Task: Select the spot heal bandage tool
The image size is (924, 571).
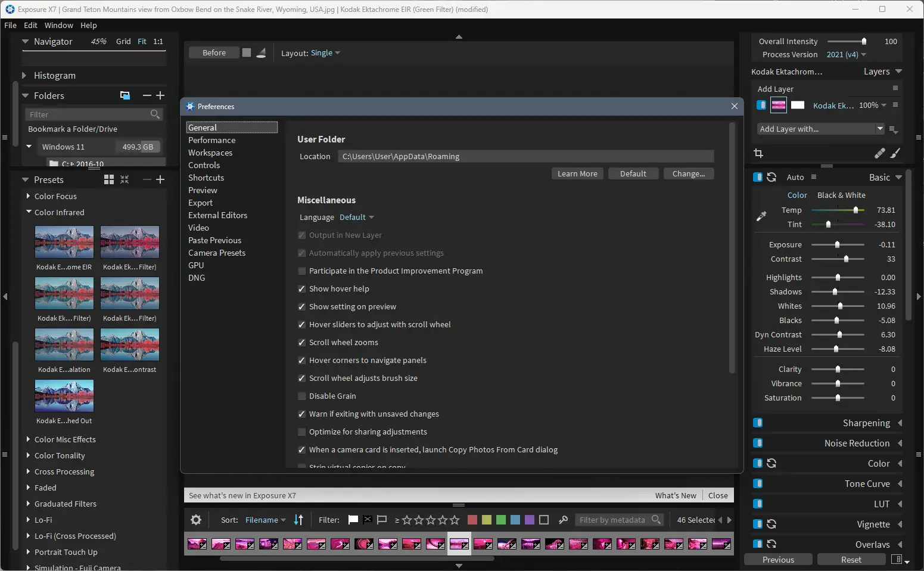Action: (x=879, y=153)
